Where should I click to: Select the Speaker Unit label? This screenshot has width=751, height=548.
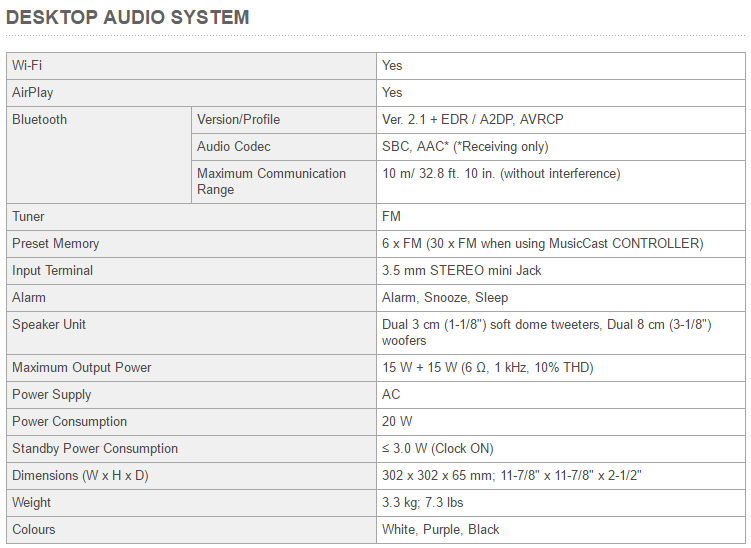49,324
